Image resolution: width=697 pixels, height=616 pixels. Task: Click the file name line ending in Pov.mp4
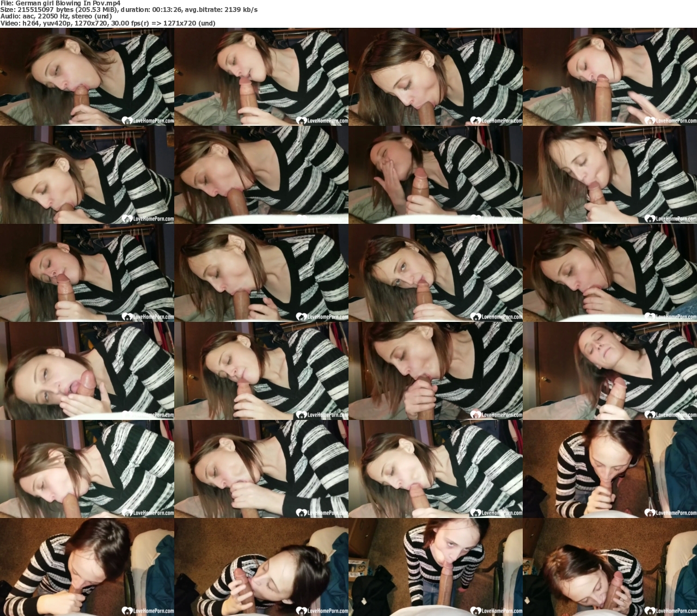click(60, 3)
